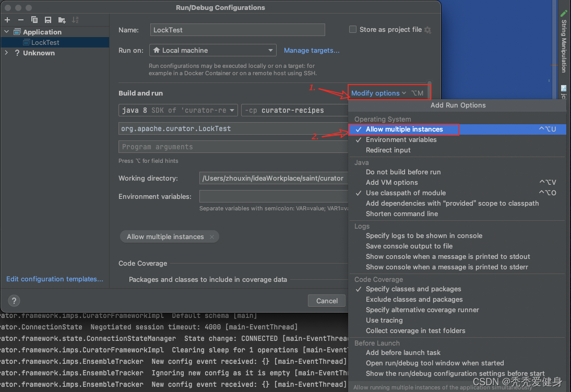Viewport: 571px width, 392px height.
Task: Copy configuration using the duplicate icon
Action: (34, 20)
